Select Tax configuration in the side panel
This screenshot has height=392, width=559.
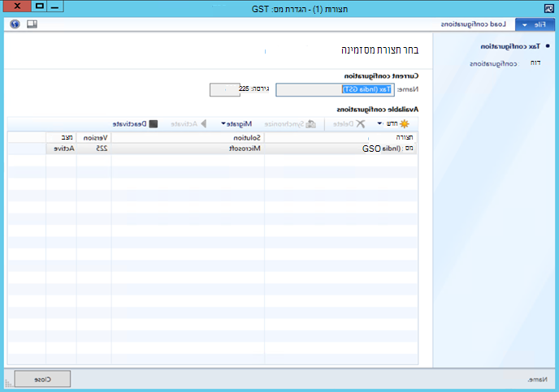(x=510, y=46)
